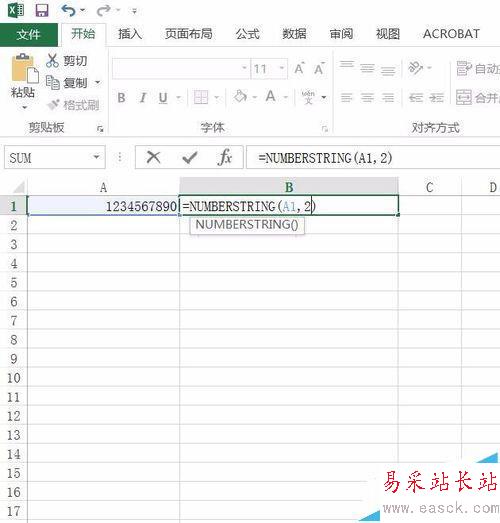Image resolution: width=500 pixels, height=523 pixels.
Task: Select column A header
Action: click(x=103, y=187)
